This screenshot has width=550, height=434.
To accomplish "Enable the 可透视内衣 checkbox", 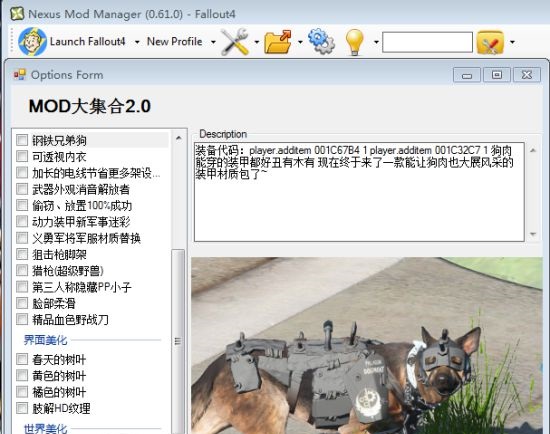I will [22, 156].
